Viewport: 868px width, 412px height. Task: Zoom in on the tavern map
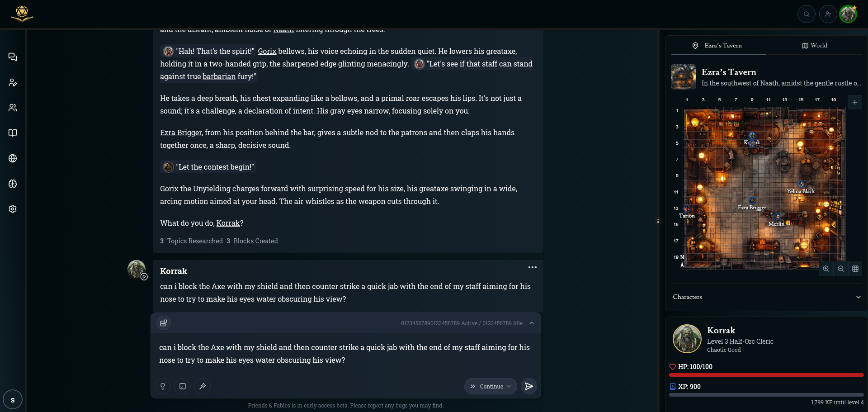(x=826, y=269)
